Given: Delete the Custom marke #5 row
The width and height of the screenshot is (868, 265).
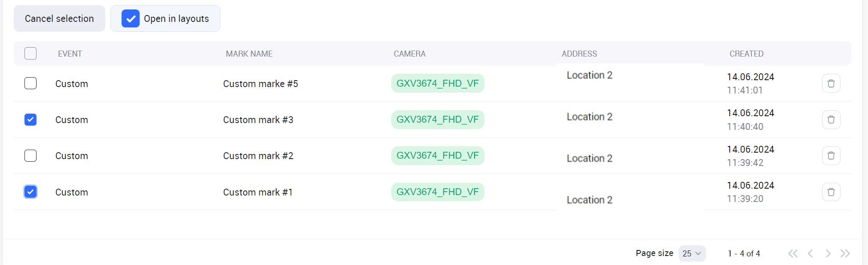Looking at the screenshot, I should (831, 83).
